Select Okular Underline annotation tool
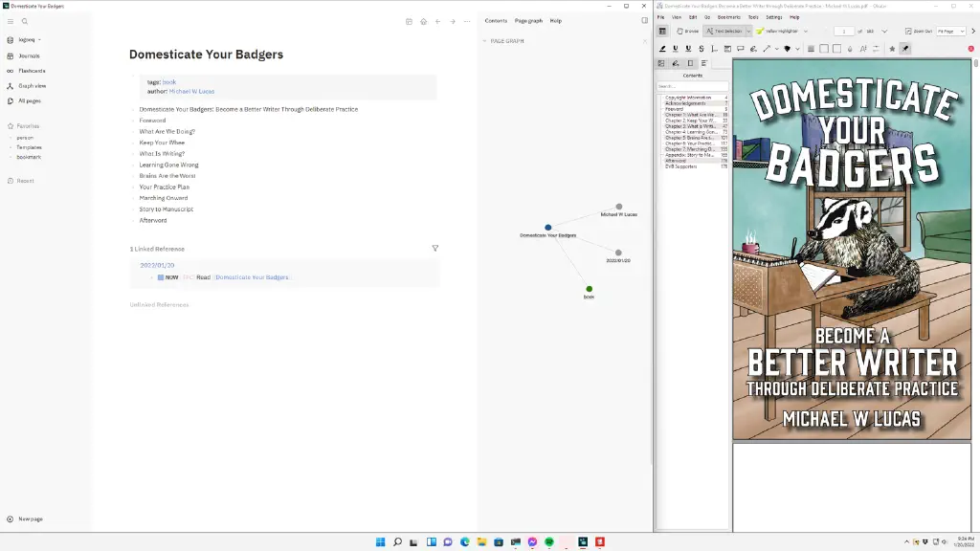The image size is (980, 551). click(675, 49)
